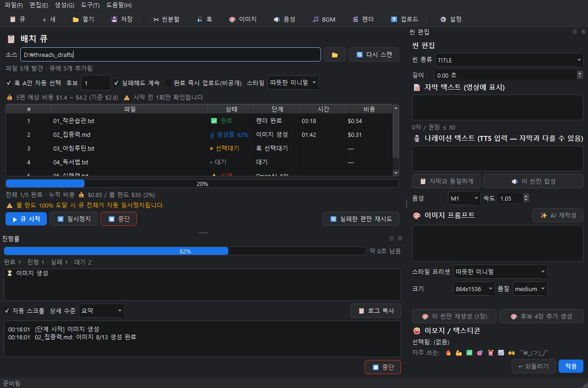Open the 씬분할 scissors tool

click(167, 19)
